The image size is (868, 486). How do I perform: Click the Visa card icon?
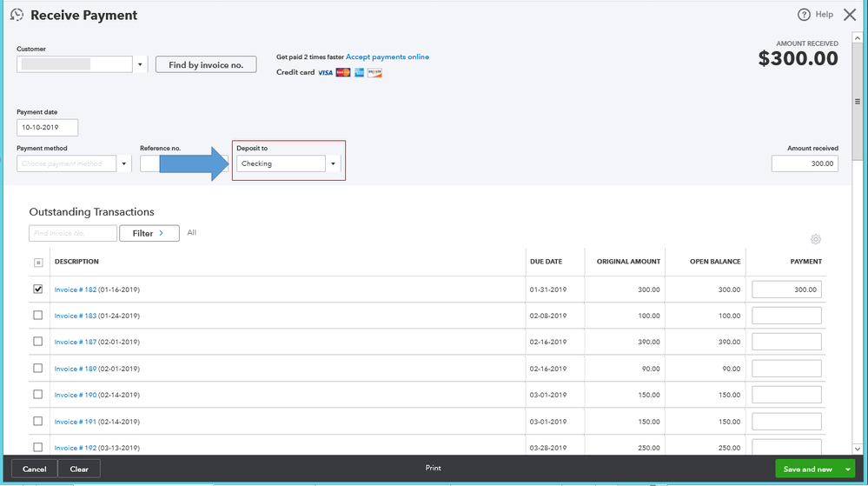point(326,72)
